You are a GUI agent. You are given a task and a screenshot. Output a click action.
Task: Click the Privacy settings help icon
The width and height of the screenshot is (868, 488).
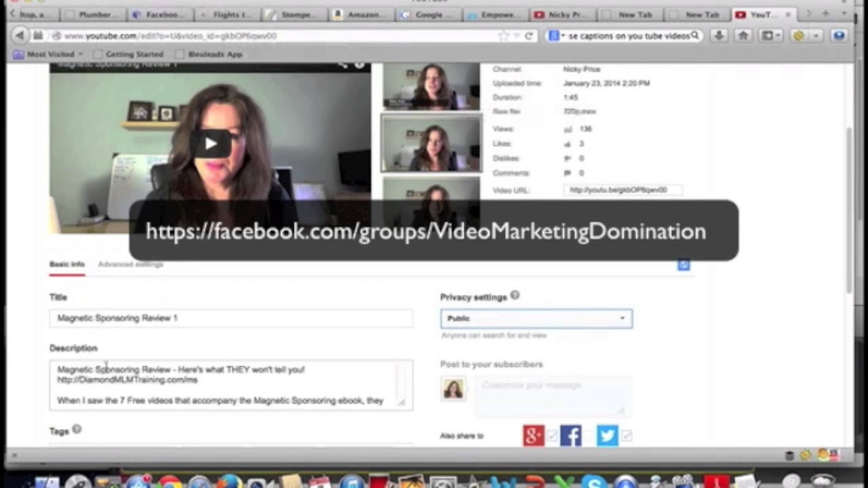point(515,295)
